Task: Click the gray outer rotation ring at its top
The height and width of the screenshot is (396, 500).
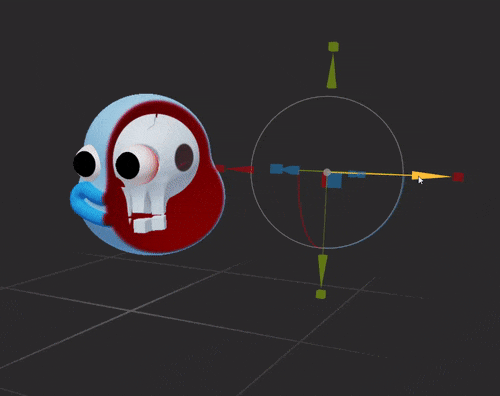Action: coord(327,97)
